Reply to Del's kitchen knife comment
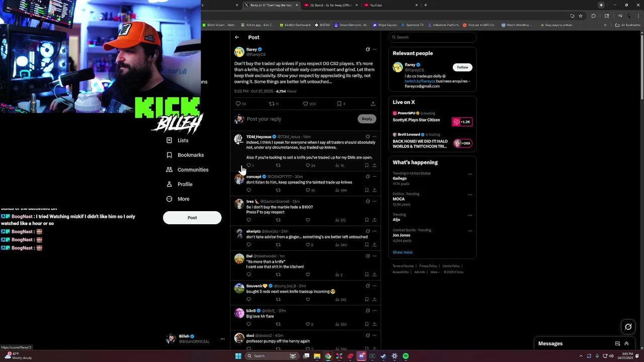644x362 pixels. click(x=249, y=275)
